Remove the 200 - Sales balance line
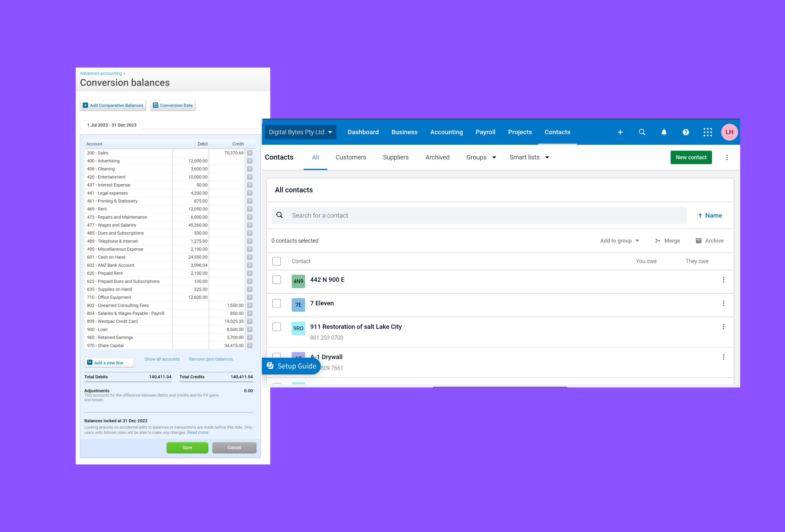This screenshot has width=785, height=532. 250,153
